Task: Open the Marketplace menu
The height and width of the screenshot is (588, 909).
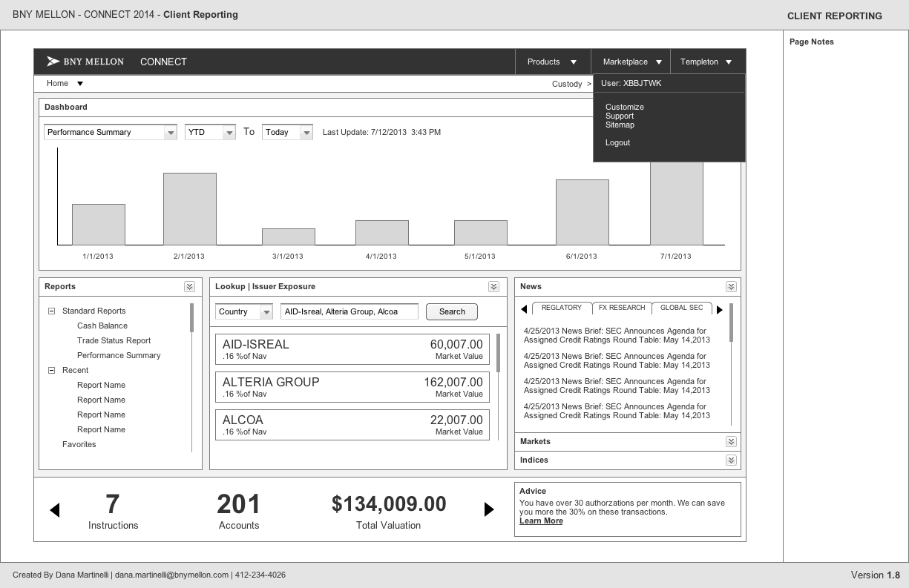Action: (631, 62)
